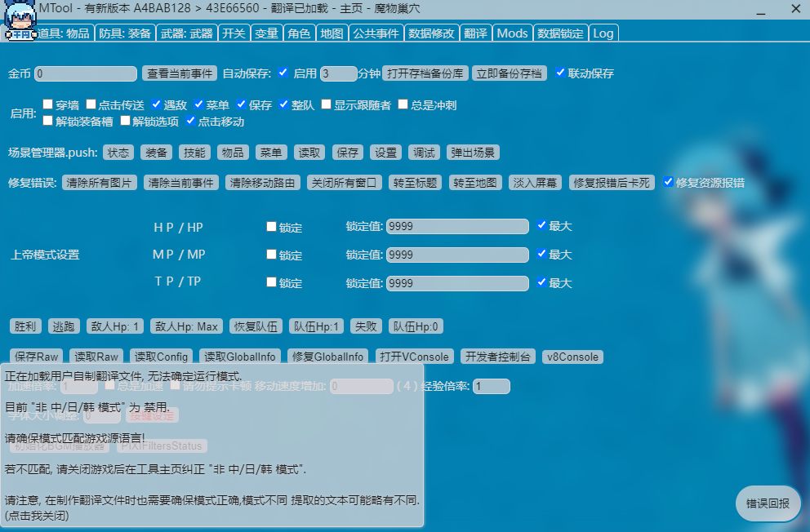This screenshot has height=532, width=810.
Task: Click the 淡入屏幕 button
Action: click(x=535, y=183)
